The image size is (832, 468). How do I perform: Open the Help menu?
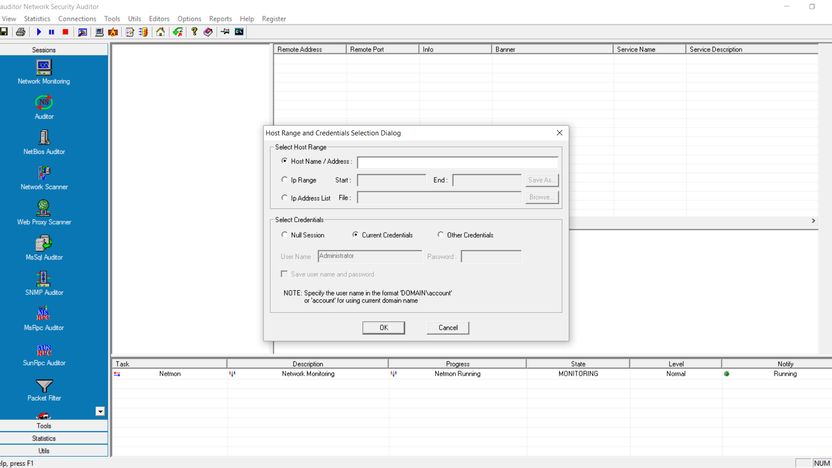247,19
